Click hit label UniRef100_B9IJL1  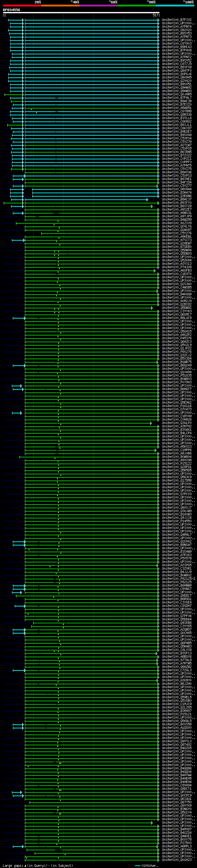point(177,125)
